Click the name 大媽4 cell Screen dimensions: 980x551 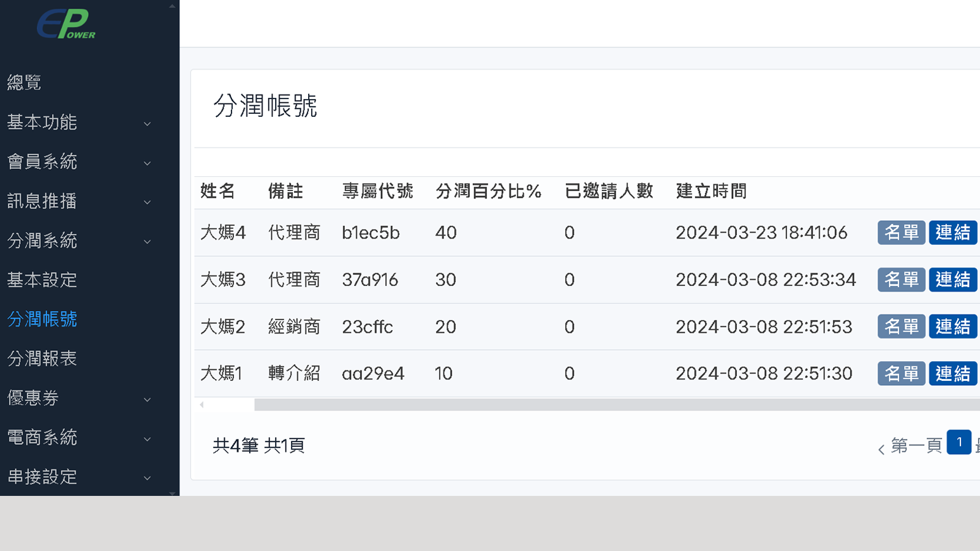pos(223,233)
